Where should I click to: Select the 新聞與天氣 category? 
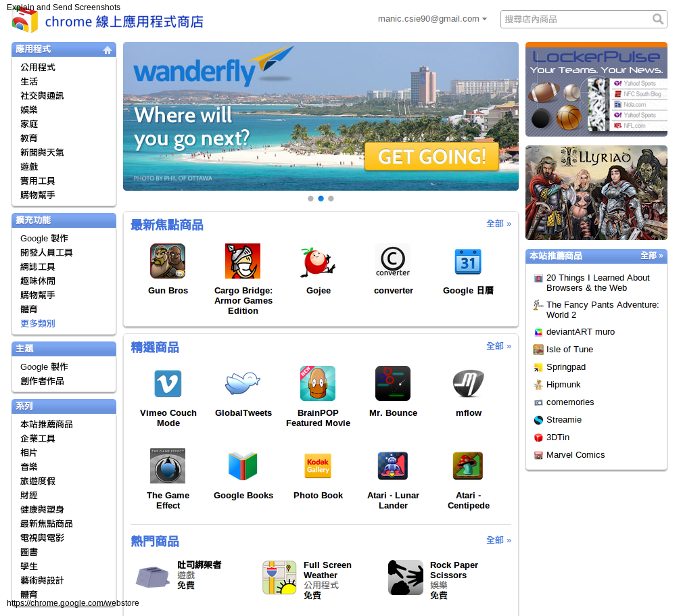(x=42, y=152)
